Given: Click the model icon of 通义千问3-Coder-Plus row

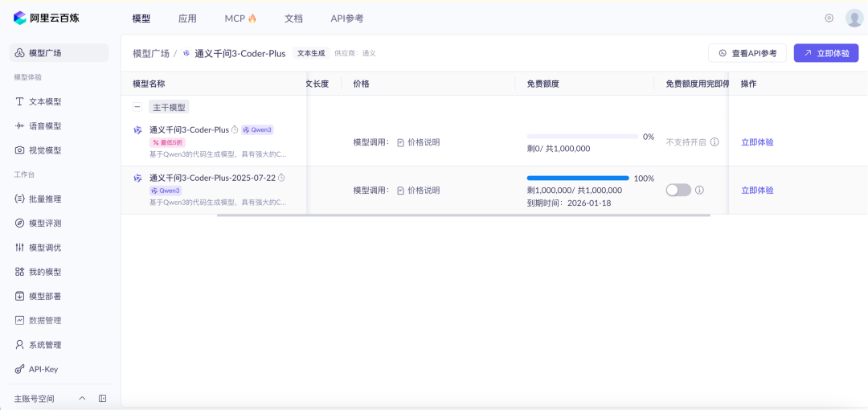Looking at the screenshot, I should tap(138, 129).
